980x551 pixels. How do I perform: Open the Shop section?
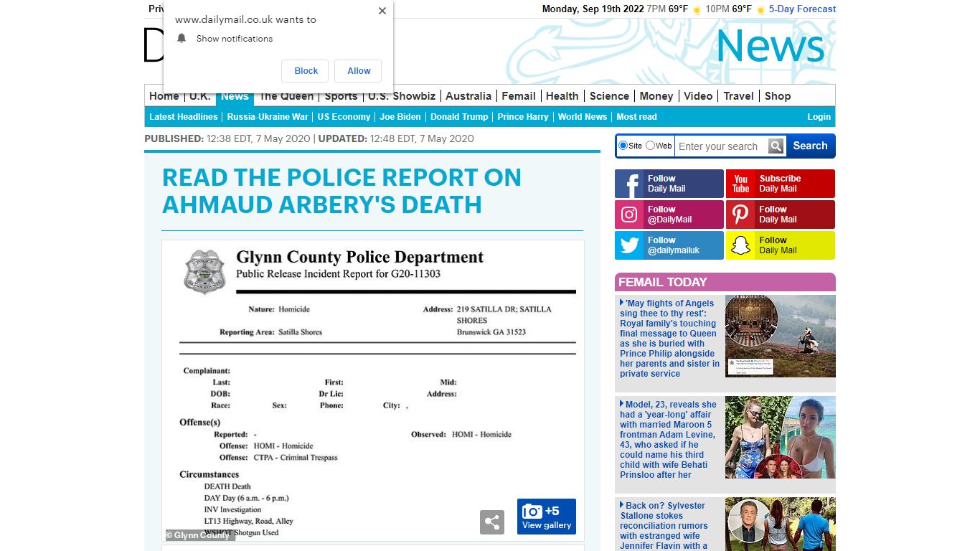point(778,96)
